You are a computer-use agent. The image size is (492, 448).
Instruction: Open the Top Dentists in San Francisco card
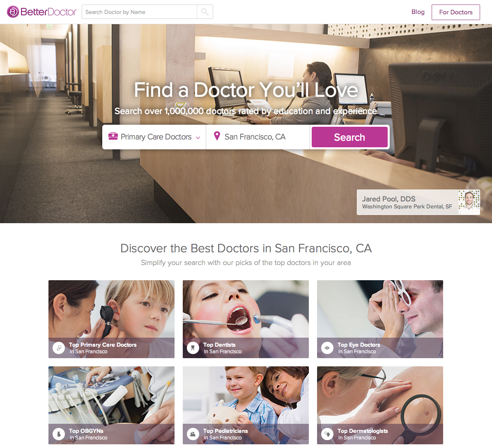click(246, 319)
